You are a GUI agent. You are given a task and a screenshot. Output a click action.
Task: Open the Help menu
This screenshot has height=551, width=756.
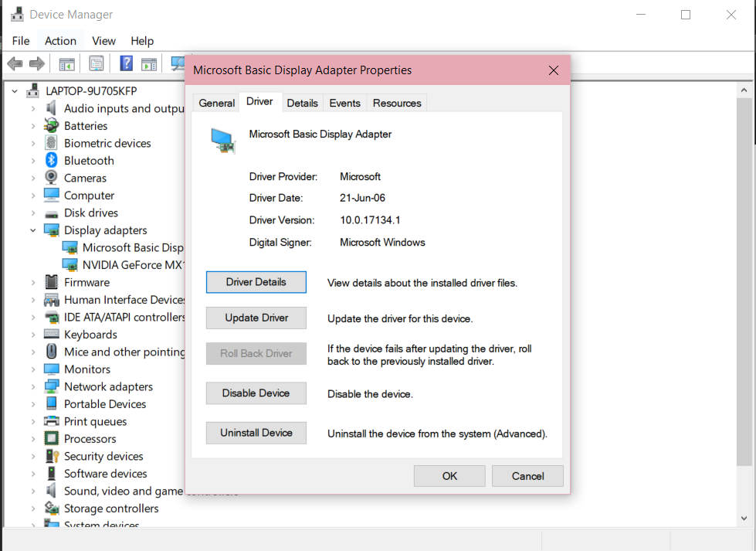142,41
